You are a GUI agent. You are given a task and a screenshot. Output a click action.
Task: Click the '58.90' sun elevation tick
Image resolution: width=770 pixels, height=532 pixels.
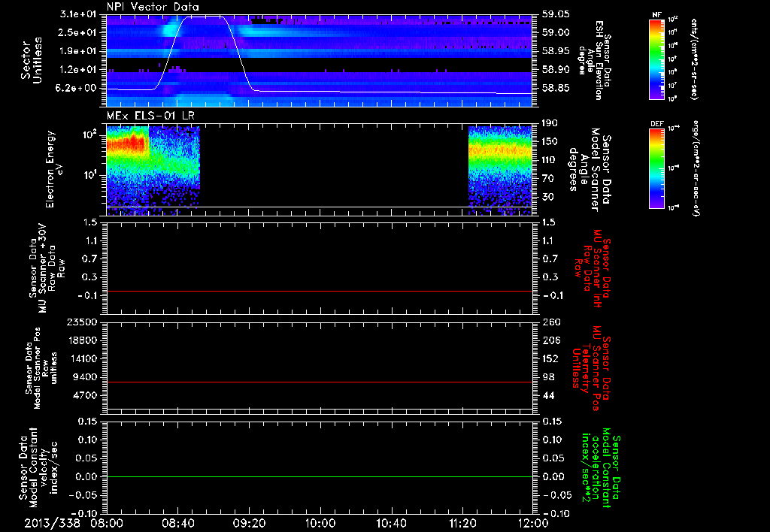(556, 70)
